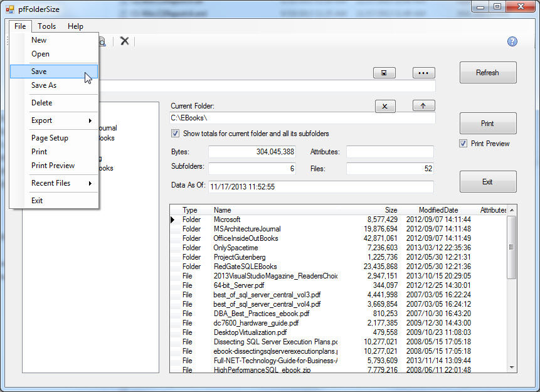
Task: Choose New from the File menu
Action: [54, 40]
